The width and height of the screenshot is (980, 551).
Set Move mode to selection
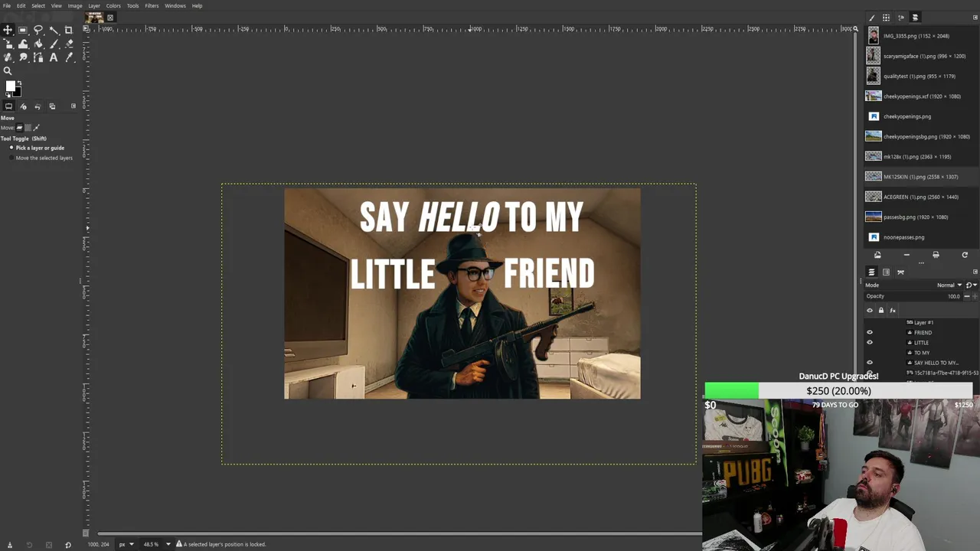click(x=29, y=128)
